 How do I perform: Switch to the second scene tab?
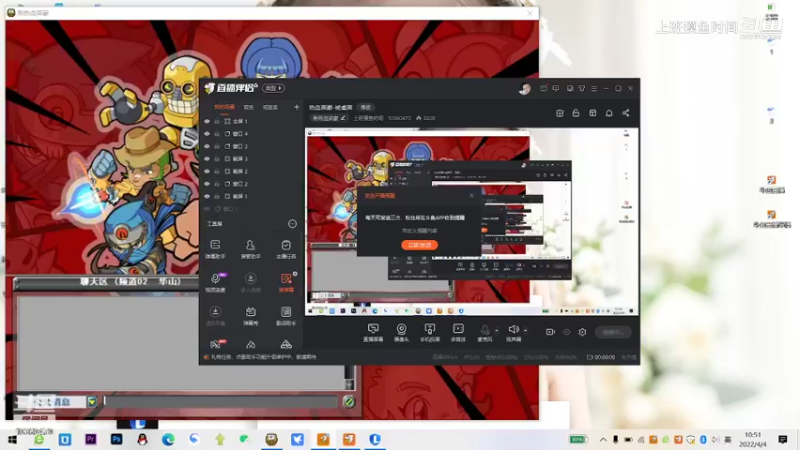point(248,107)
